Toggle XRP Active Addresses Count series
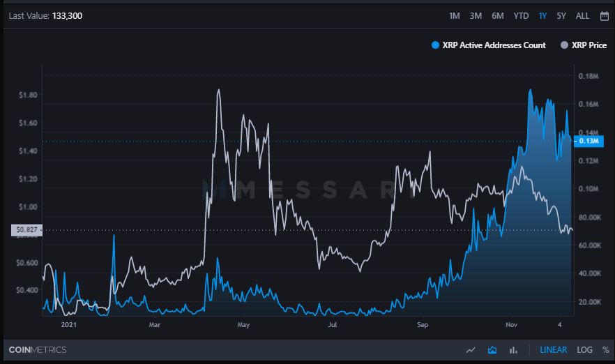Image resolution: width=615 pixels, height=364 pixels. coord(488,45)
